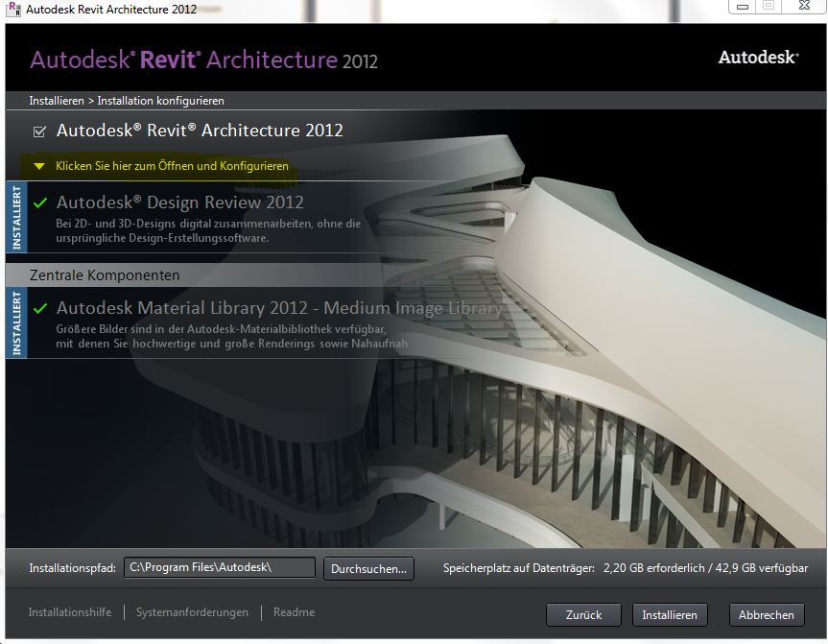Viewport: 828px width, 644px height.
Task: Open the Installationshilfe link
Action: pyautogui.click(x=70, y=612)
